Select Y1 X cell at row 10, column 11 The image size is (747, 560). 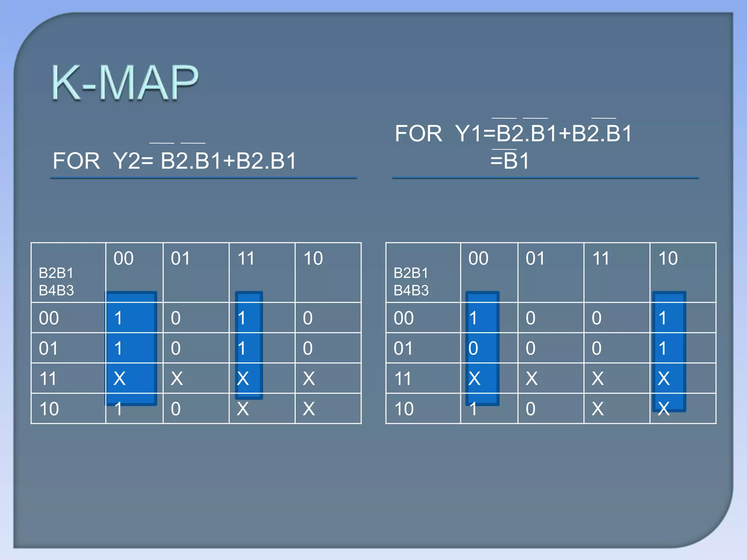(x=617, y=408)
